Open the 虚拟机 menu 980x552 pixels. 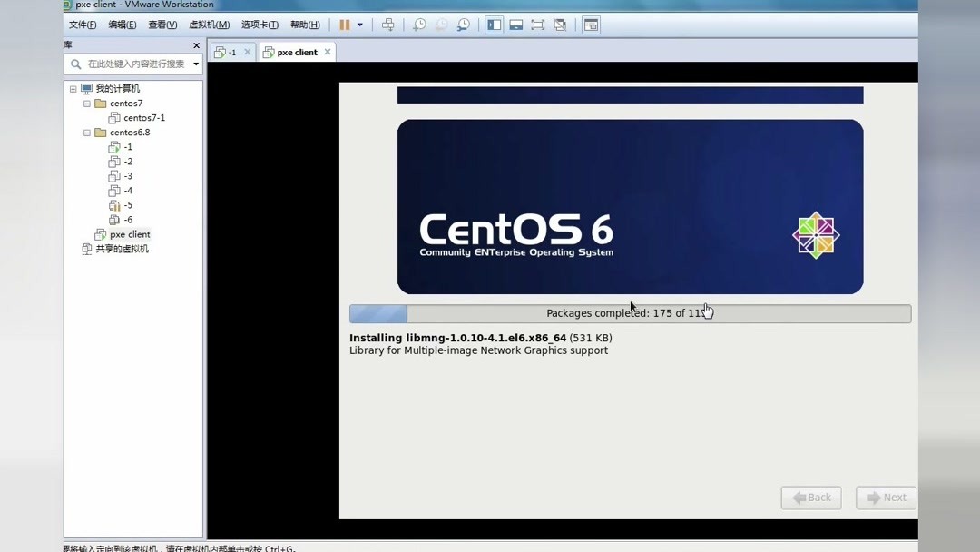210,25
